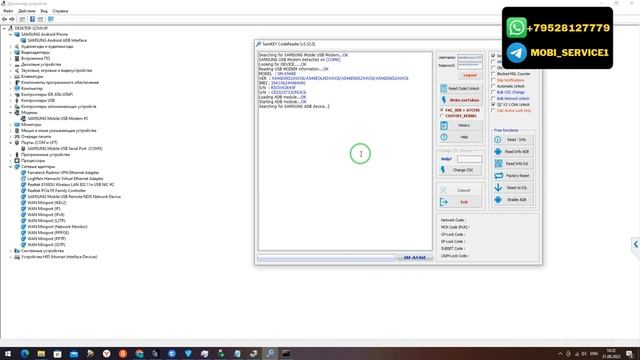Click the Read - Info free function
This screenshot has width=640, height=360.
coord(513,140)
